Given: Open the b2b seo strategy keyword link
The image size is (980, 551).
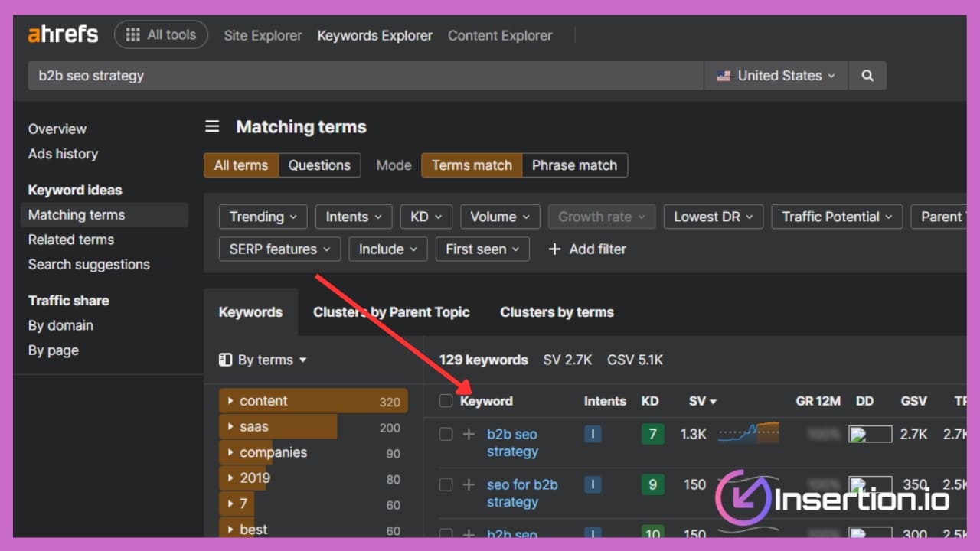Looking at the screenshot, I should [x=512, y=442].
